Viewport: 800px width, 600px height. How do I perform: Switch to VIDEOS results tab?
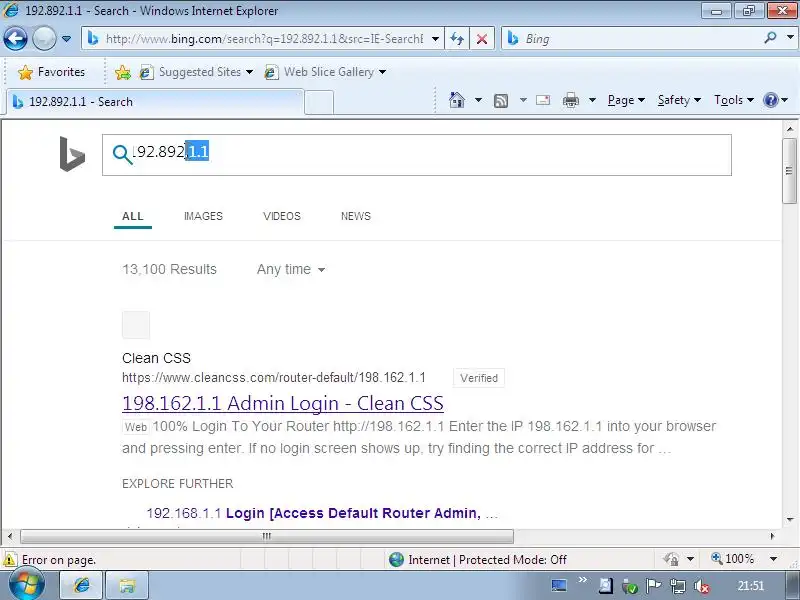[282, 216]
